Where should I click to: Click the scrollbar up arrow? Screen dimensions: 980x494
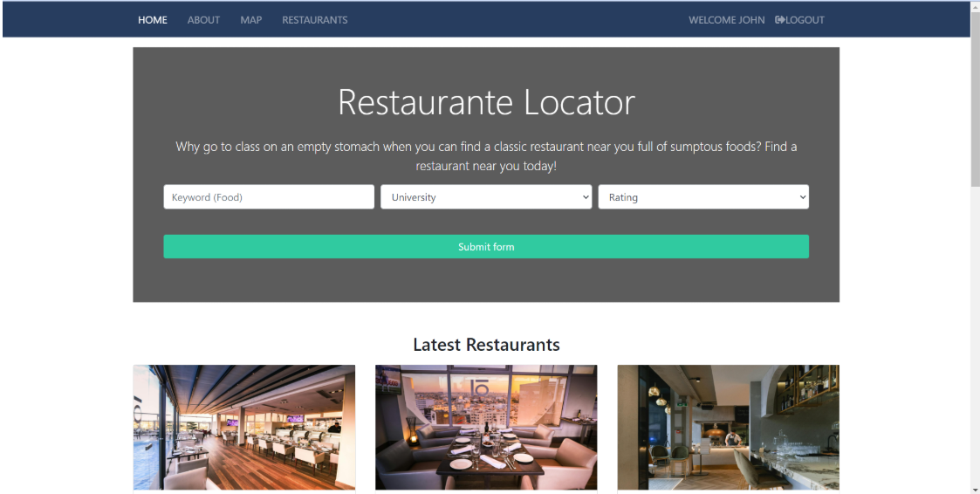coord(975,5)
